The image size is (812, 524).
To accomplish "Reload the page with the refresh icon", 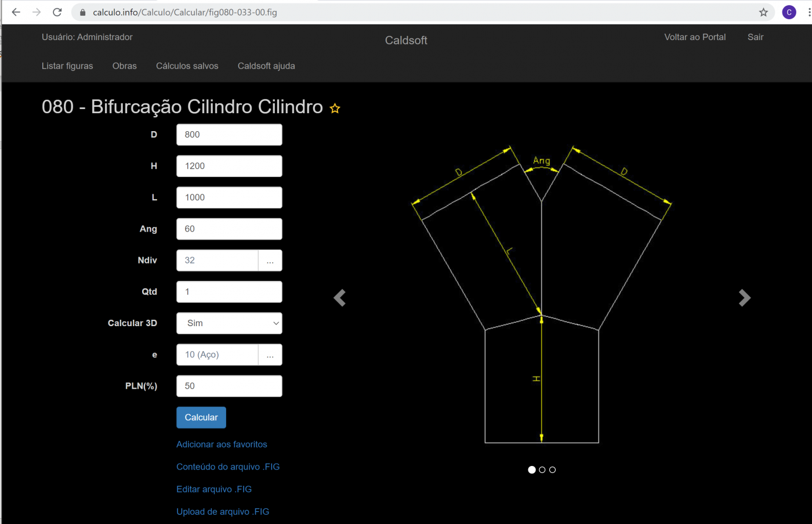I will click(x=57, y=12).
